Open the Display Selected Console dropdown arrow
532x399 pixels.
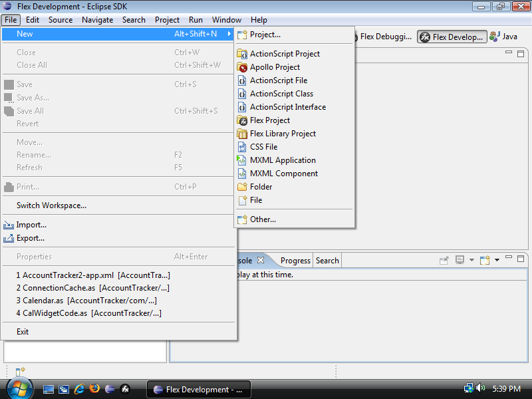[471, 260]
